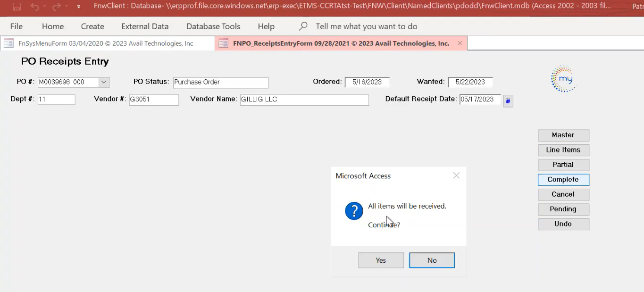
Task: Open the File menu
Action: (16, 26)
